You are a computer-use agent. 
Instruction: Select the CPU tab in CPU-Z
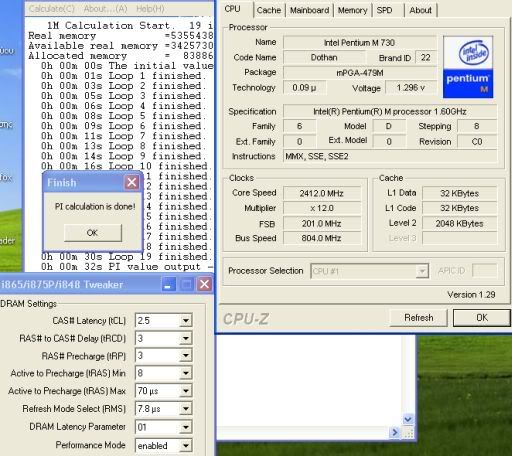click(232, 9)
